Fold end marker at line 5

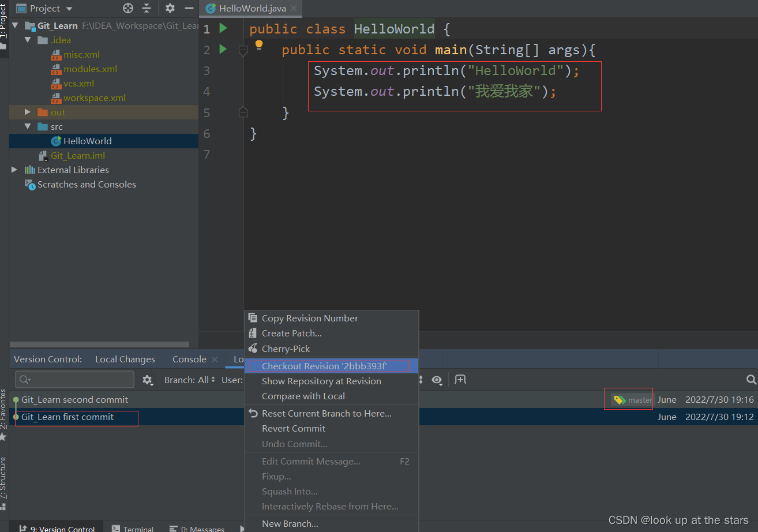point(243,111)
